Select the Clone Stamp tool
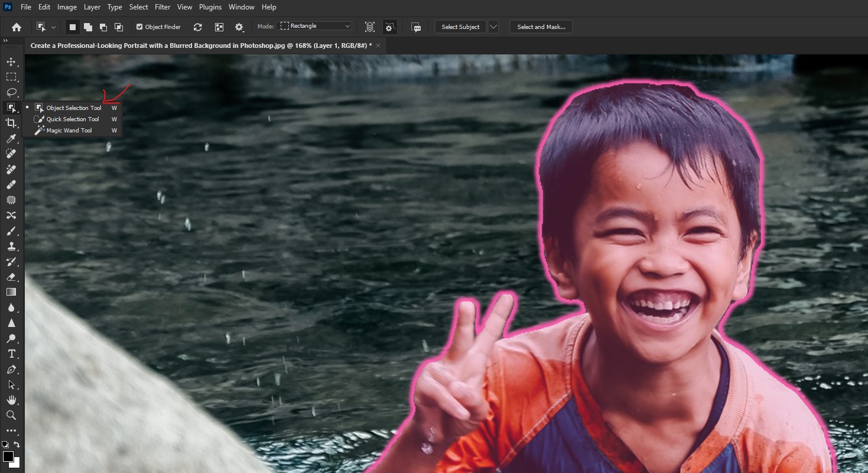This screenshot has width=868, height=473. click(11, 246)
